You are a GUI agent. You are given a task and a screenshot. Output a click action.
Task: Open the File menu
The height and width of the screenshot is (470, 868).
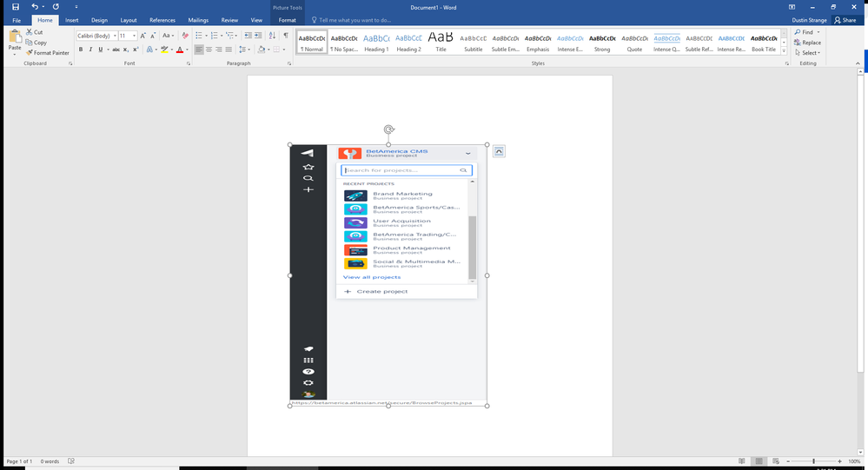[x=17, y=20]
